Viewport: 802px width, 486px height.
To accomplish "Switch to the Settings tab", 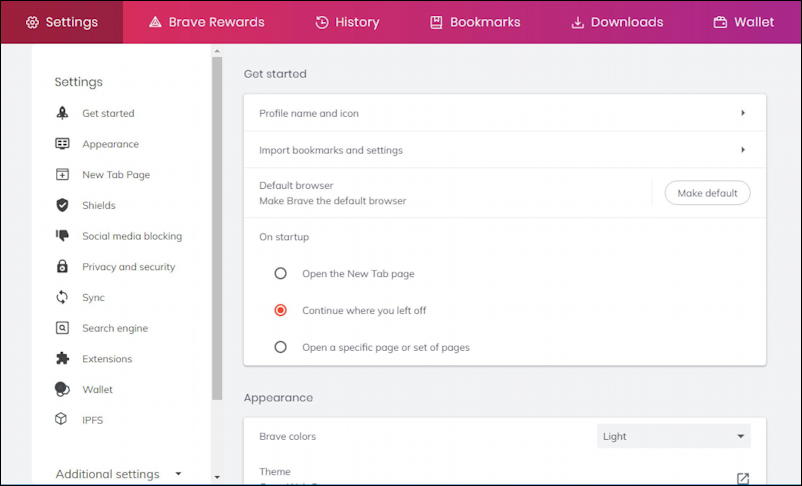I will pos(62,22).
